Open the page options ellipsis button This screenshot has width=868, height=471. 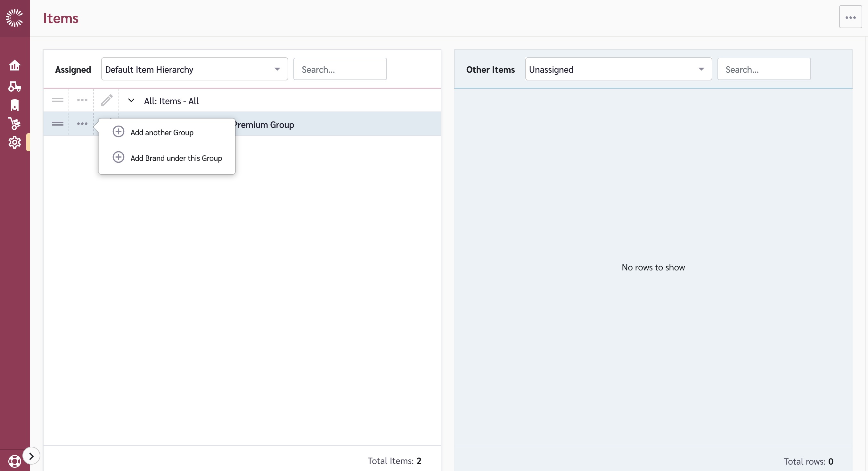(850, 17)
